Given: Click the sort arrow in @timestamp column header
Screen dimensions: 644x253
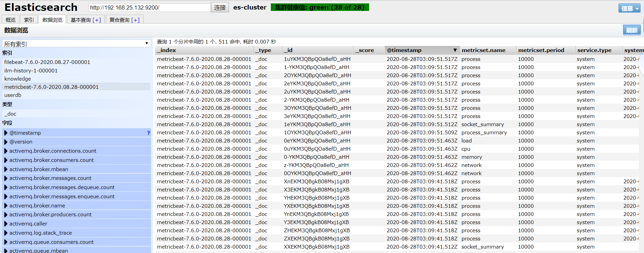Looking at the screenshot, I should 455,50.
